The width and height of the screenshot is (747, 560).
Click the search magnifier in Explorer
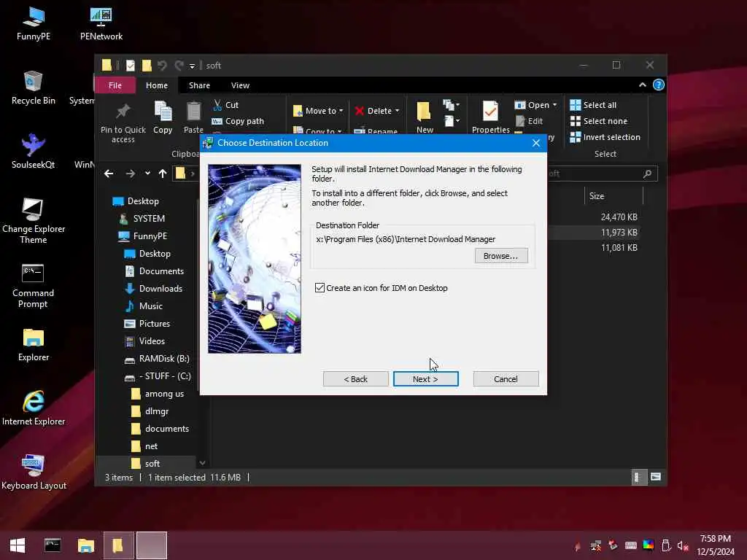(647, 174)
